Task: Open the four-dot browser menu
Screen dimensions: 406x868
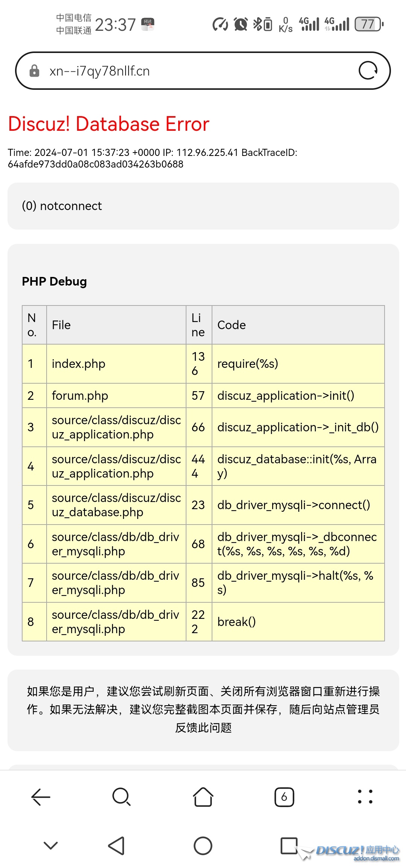Action: point(365,797)
